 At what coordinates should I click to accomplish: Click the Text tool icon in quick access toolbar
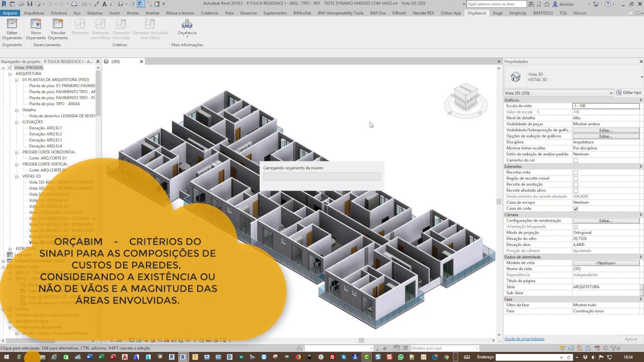(x=104, y=4)
